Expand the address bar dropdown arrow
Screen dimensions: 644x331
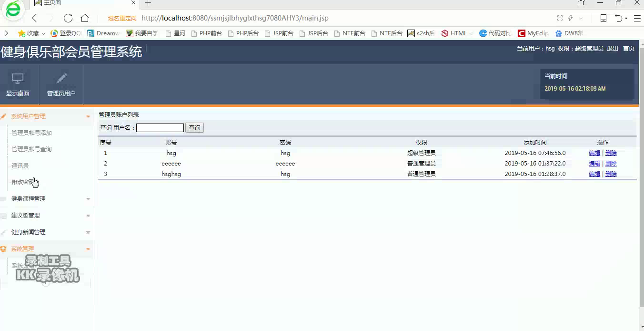[581, 18]
